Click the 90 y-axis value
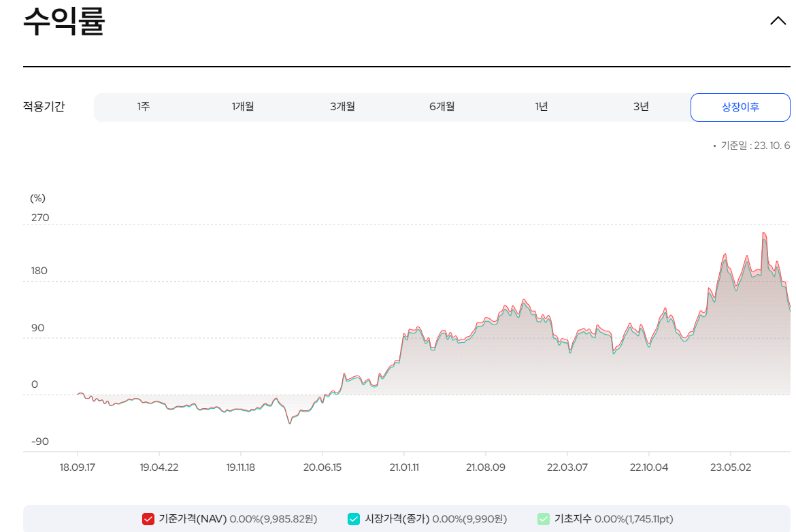This screenshot has width=796, height=532. 37,328
